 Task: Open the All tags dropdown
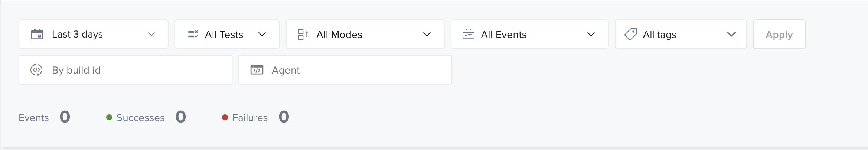731,34
